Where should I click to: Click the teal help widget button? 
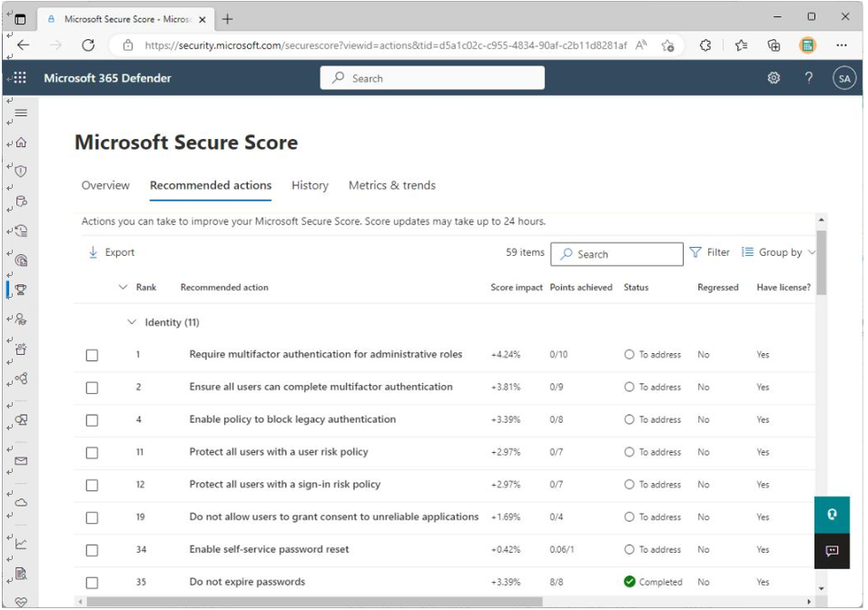[x=832, y=515]
